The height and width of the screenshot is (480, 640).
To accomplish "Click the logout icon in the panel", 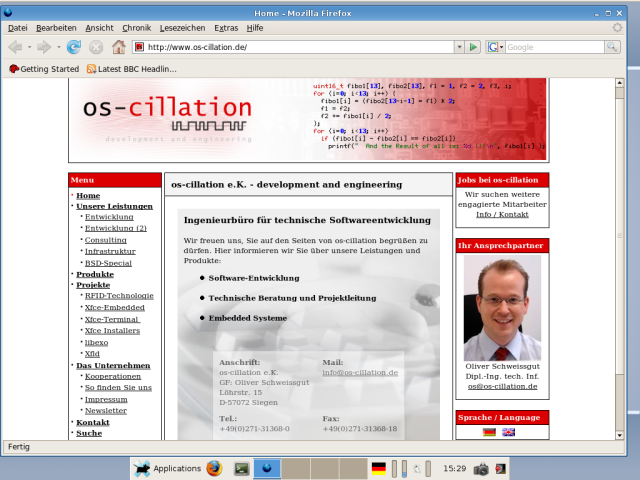I will click(x=500, y=469).
